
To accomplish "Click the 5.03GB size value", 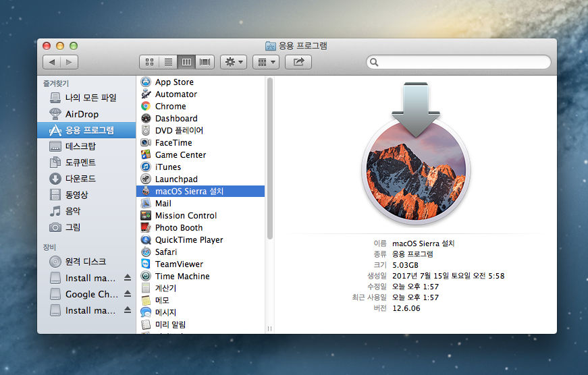I will click(405, 265).
